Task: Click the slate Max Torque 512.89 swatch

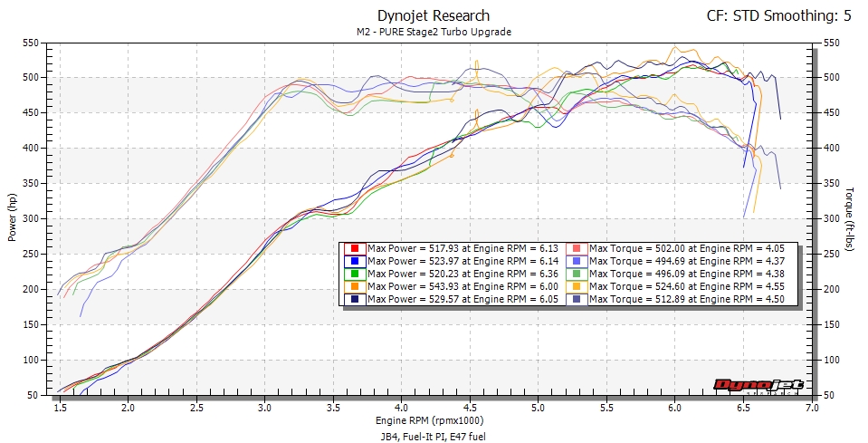Action: 577,299
